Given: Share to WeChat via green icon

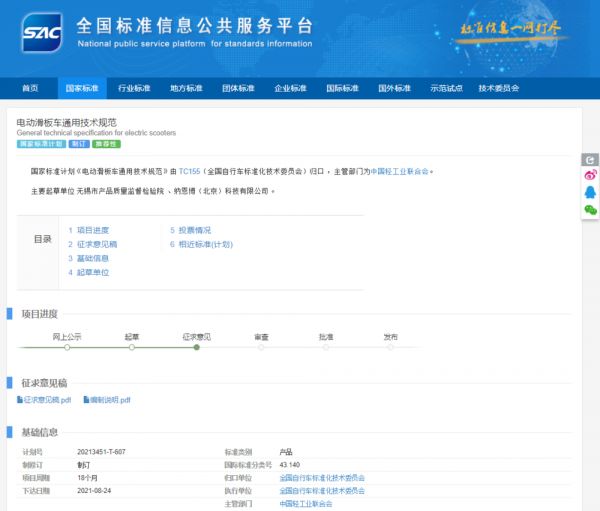Looking at the screenshot, I should pyautogui.click(x=590, y=210).
